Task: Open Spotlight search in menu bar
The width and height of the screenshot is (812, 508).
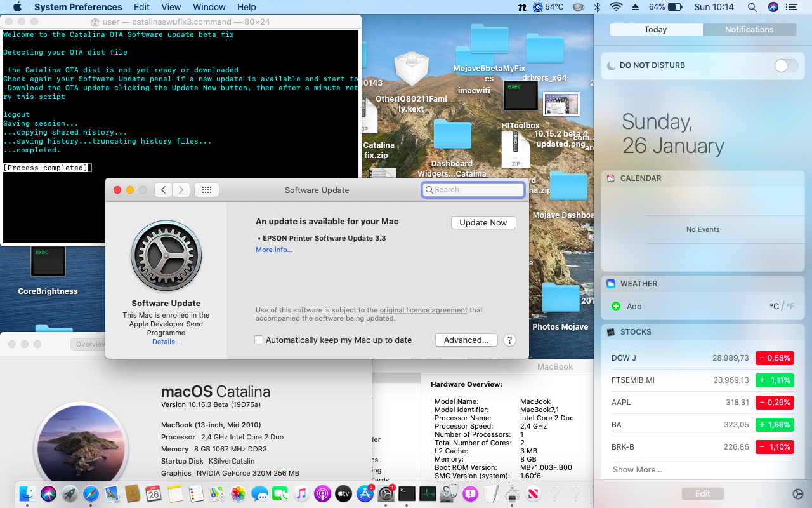Action: (x=752, y=7)
